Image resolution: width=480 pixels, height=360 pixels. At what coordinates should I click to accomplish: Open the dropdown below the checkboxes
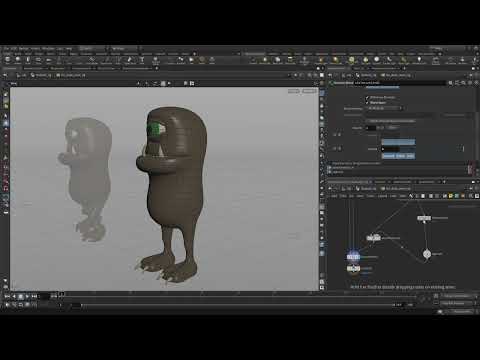385,108
